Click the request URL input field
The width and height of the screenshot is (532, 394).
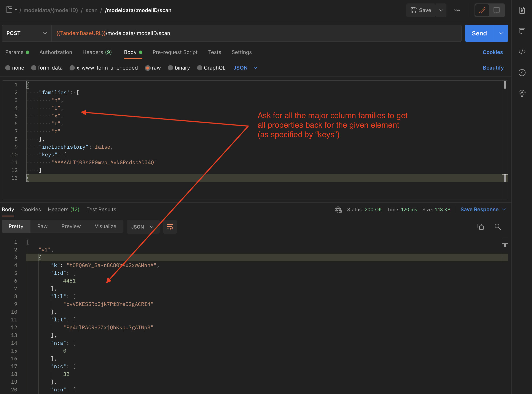[x=256, y=33]
